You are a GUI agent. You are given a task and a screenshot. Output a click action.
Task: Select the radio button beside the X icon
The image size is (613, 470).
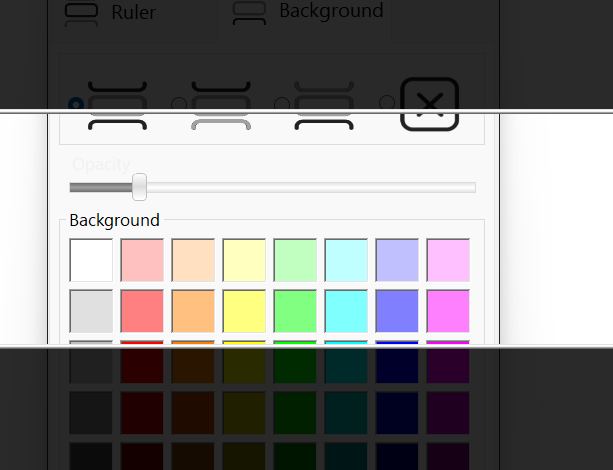point(386,103)
